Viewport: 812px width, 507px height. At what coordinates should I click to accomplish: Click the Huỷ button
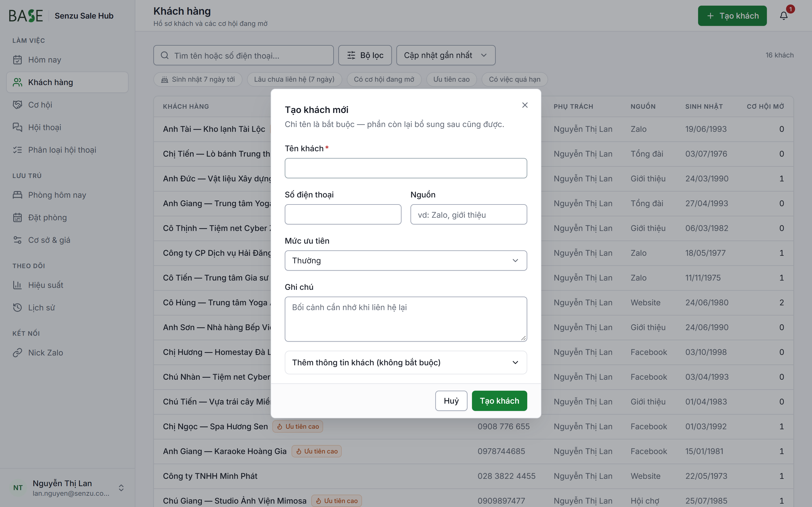[x=451, y=401]
